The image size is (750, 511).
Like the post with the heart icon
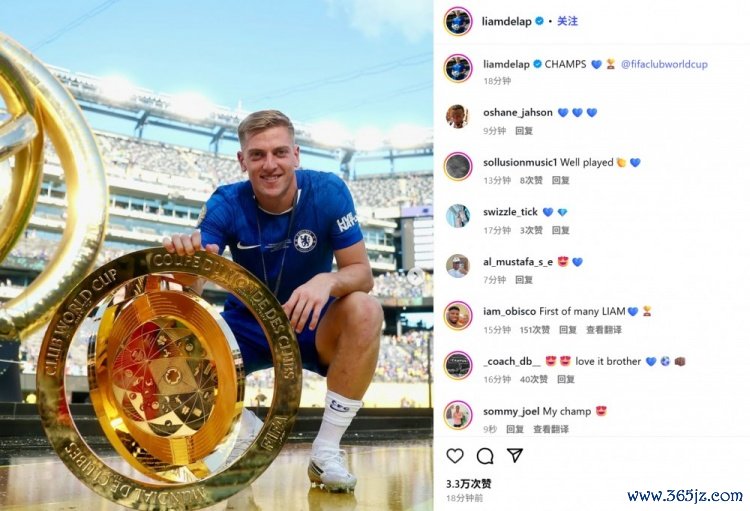point(455,456)
